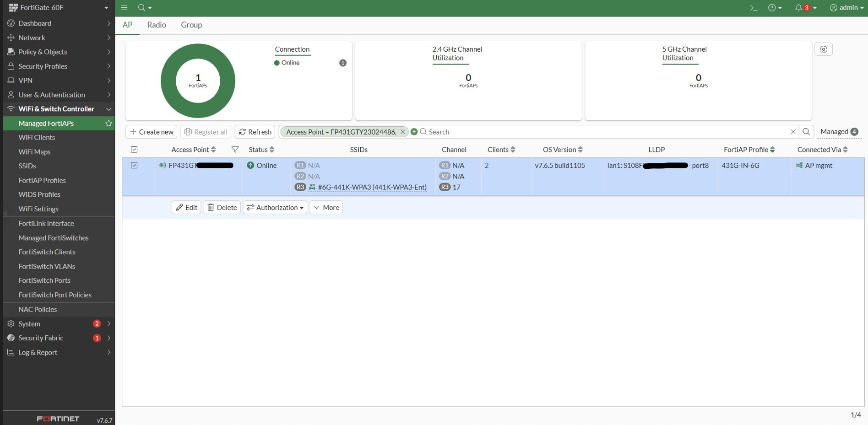This screenshot has height=425, width=868.
Task: Click in the filter Search field
Action: [x=606, y=132]
